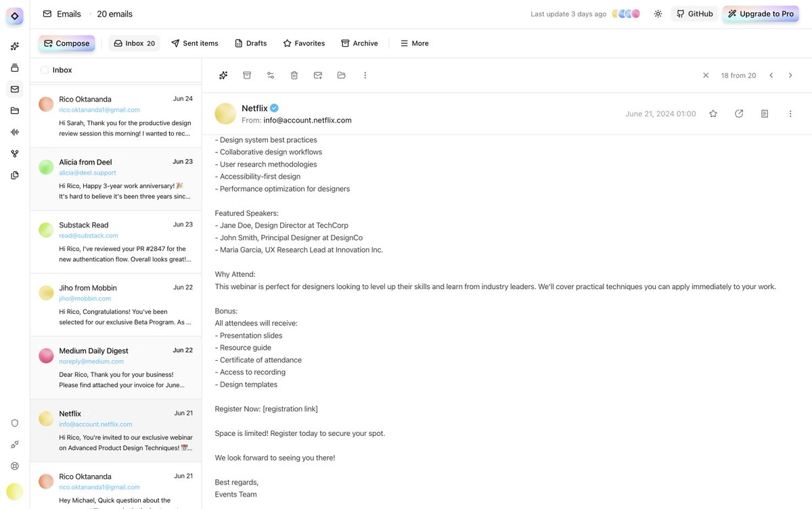Open the Alicia from Deel email

[x=116, y=179]
